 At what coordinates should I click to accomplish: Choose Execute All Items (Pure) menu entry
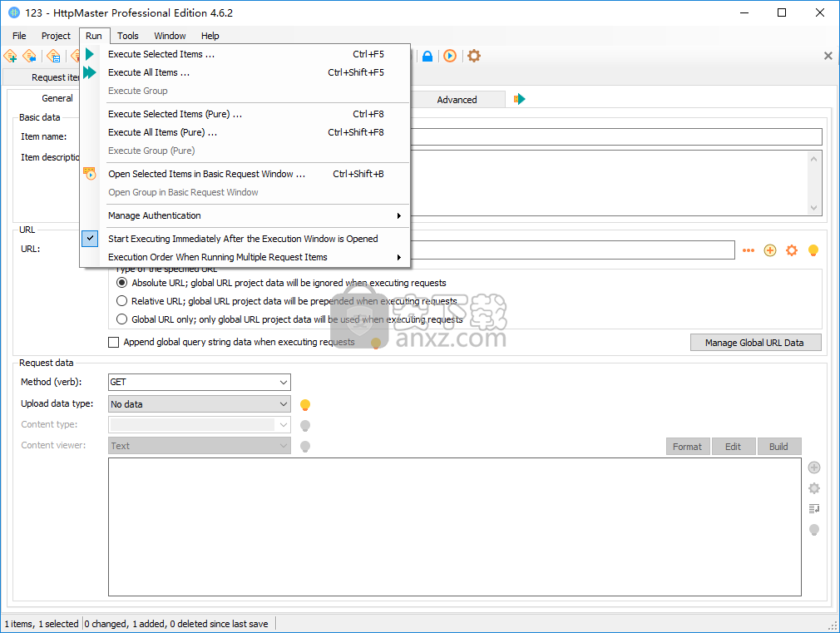click(x=245, y=132)
